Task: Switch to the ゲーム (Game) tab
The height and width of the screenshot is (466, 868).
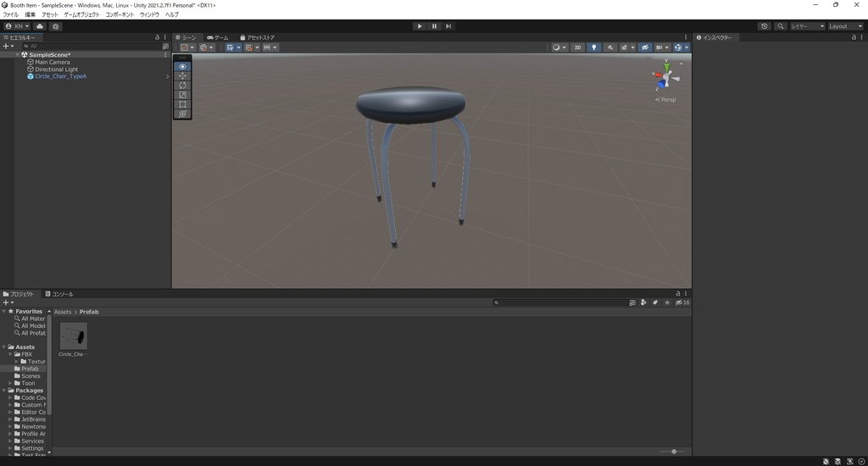Action: click(218, 37)
